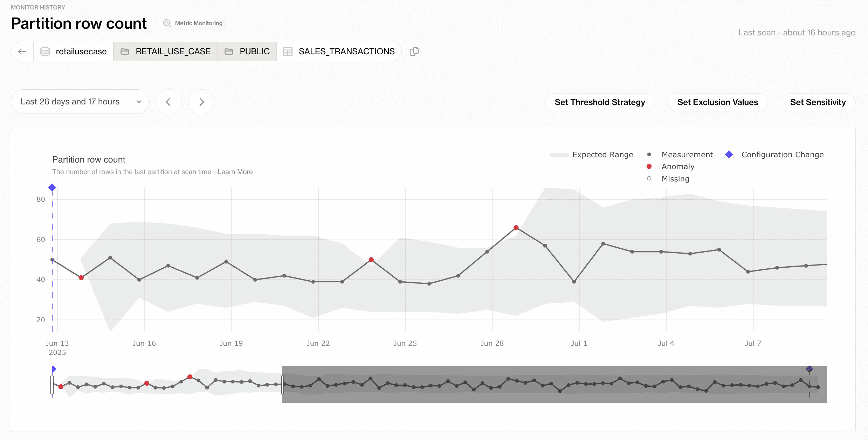This screenshot has width=868, height=440.
Task: Click the '80' y-axis label
Action: pyautogui.click(x=41, y=199)
